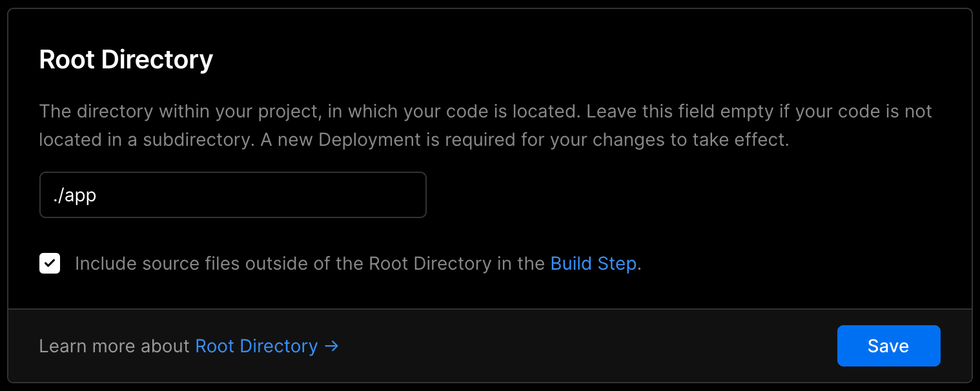Uncheck Include source files outside Root Directory
Viewport: 980px width, 391px height.
pos(50,263)
